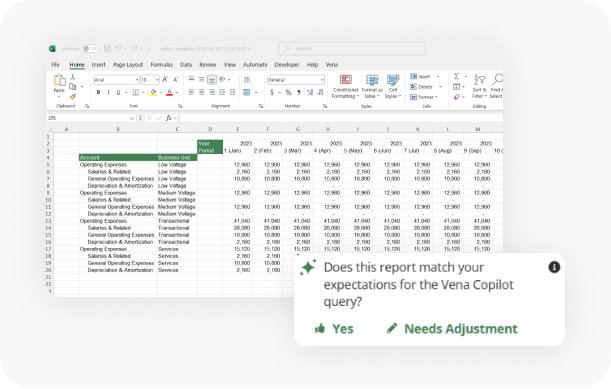Click the Merge & Center icon
This screenshot has height=389, width=611.
(247, 92)
